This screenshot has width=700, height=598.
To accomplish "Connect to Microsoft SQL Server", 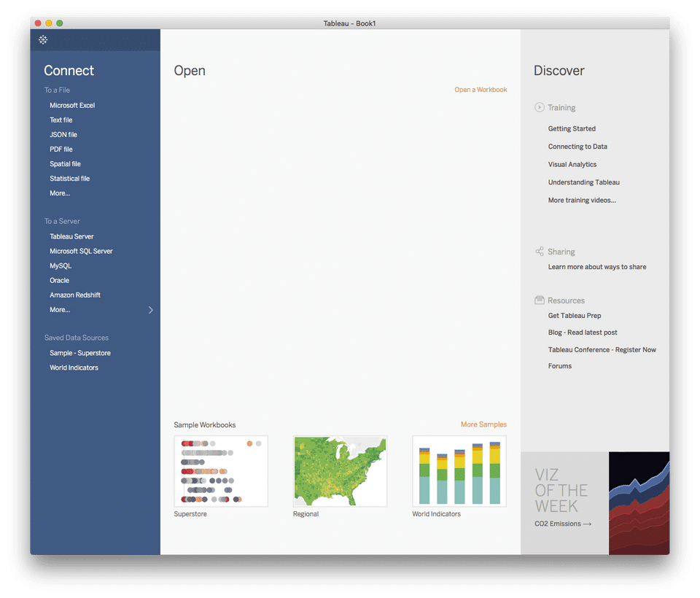I will [81, 252].
